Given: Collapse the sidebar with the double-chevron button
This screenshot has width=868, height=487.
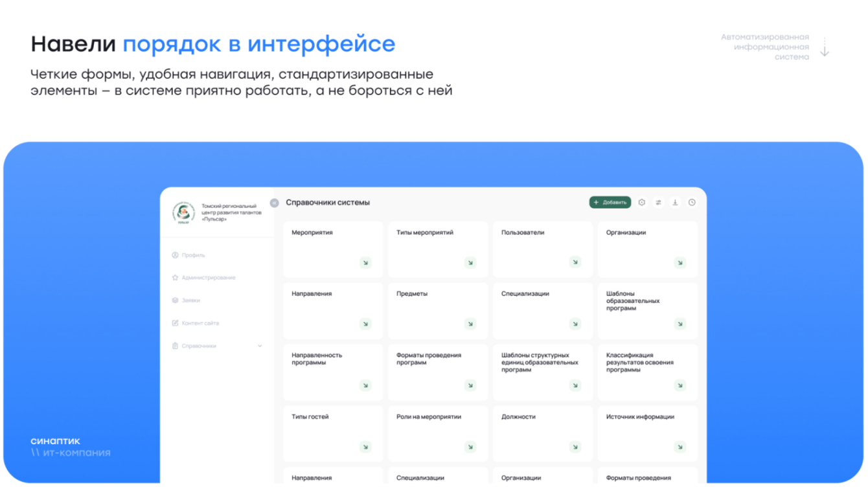Looking at the screenshot, I should pos(275,203).
